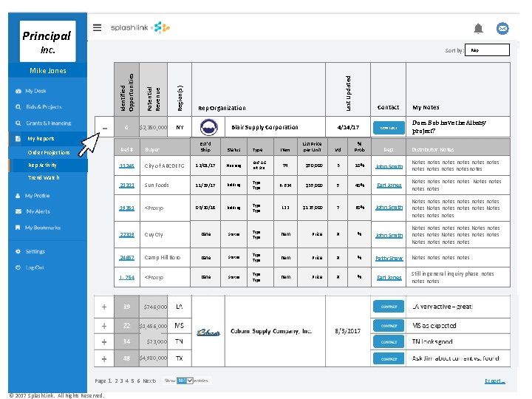Open My Alerts menu item
This screenshot has width=532, height=399.
pos(38,211)
